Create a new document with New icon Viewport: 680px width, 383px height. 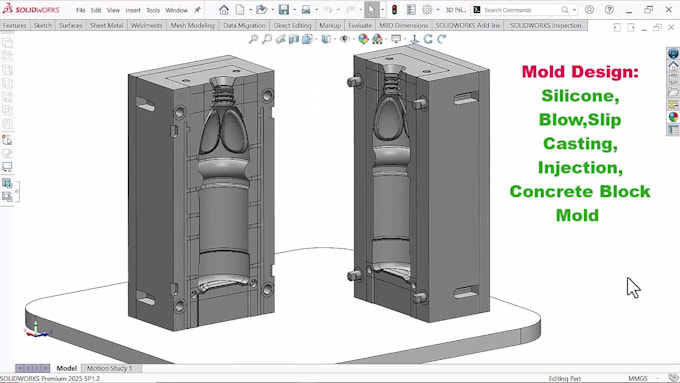[x=240, y=10]
